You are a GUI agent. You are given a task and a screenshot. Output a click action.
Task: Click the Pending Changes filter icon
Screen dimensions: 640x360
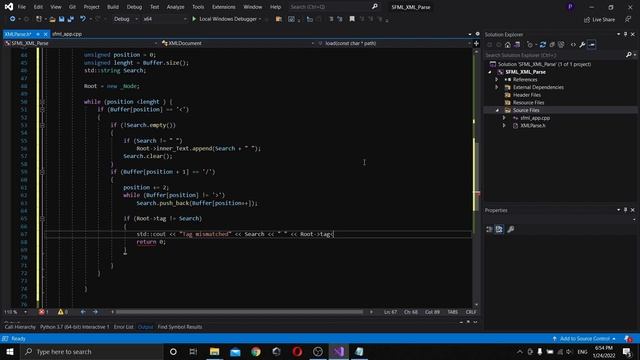coord(530,45)
